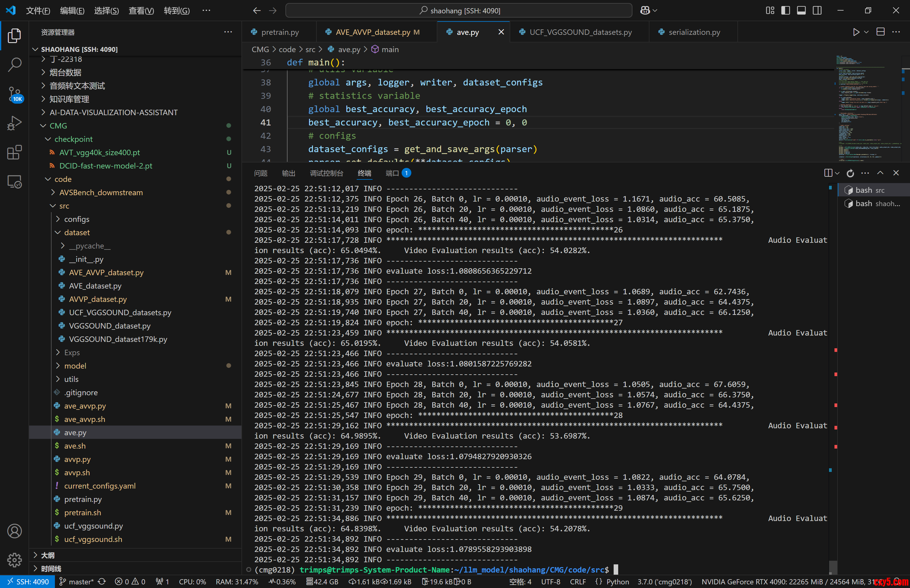This screenshot has height=588, width=910.
Task: Open Source Control view with 10K badge
Action: click(15, 94)
